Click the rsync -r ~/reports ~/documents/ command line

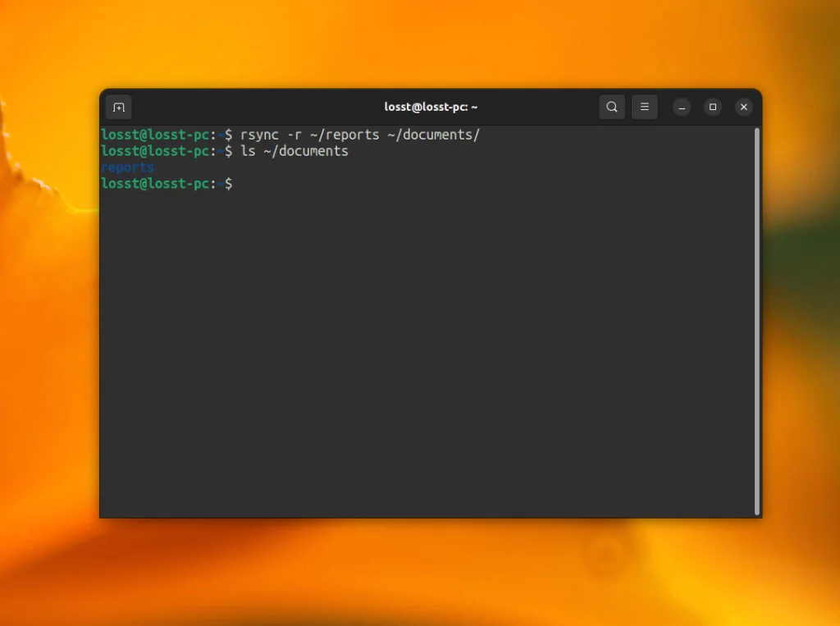pos(290,135)
